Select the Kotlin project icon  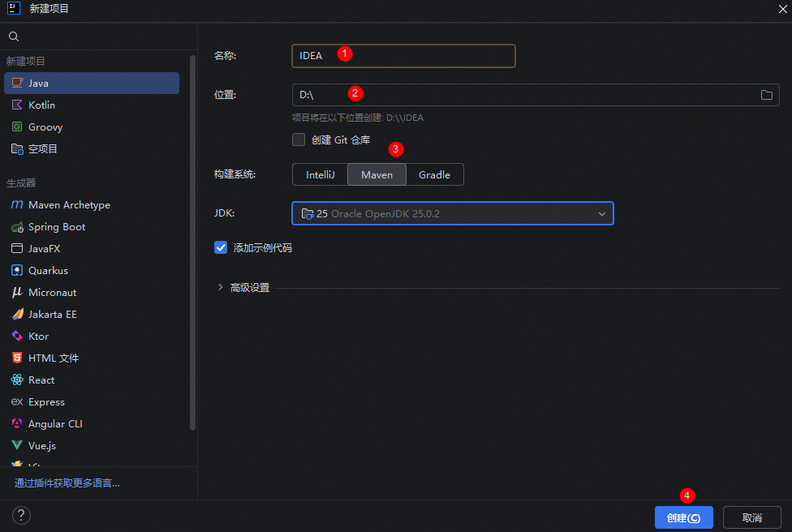tap(17, 105)
